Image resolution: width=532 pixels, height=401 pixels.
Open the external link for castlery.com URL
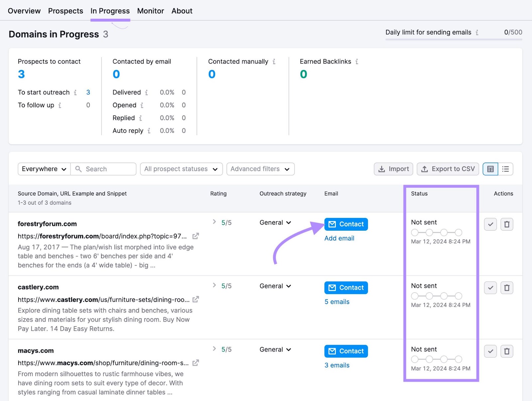(196, 300)
